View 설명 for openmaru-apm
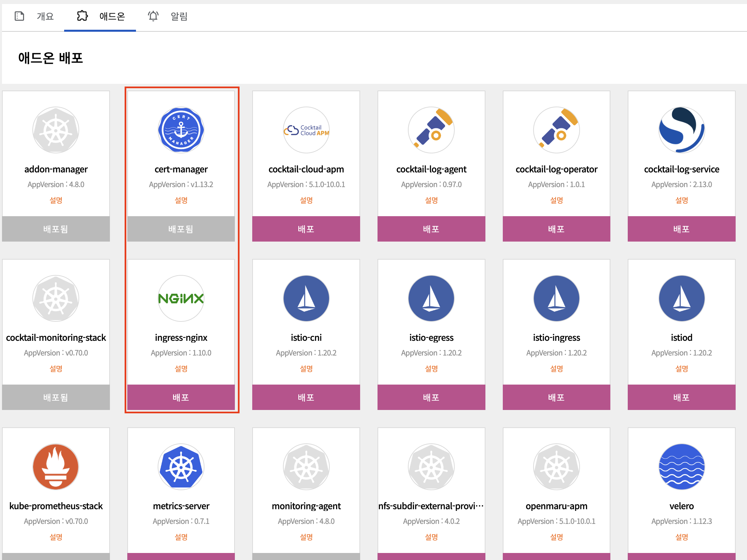This screenshot has height=560, width=747. click(556, 537)
